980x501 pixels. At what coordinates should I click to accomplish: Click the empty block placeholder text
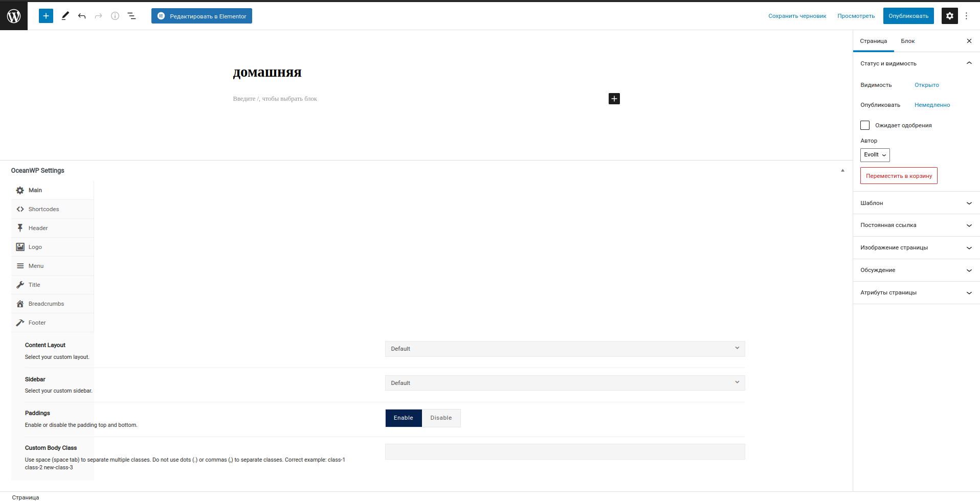275,99
